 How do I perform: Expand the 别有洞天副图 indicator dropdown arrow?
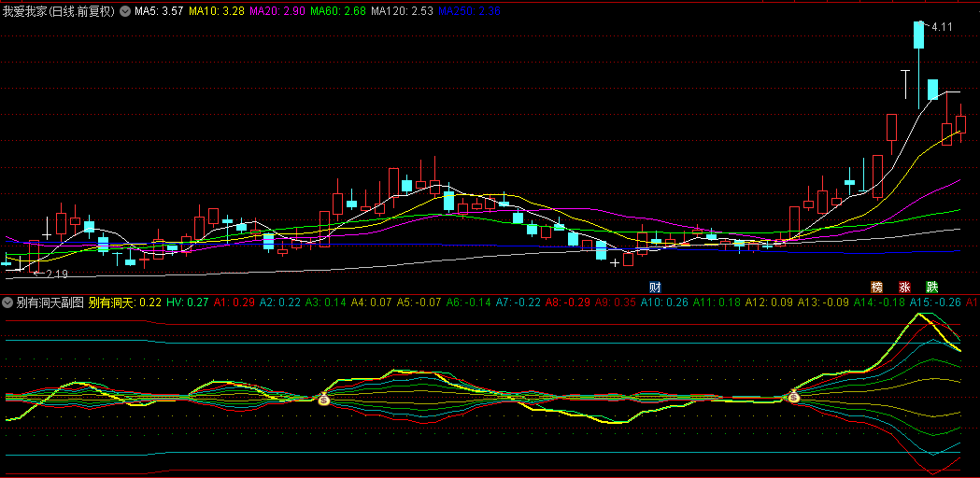(x=7, y=302)
